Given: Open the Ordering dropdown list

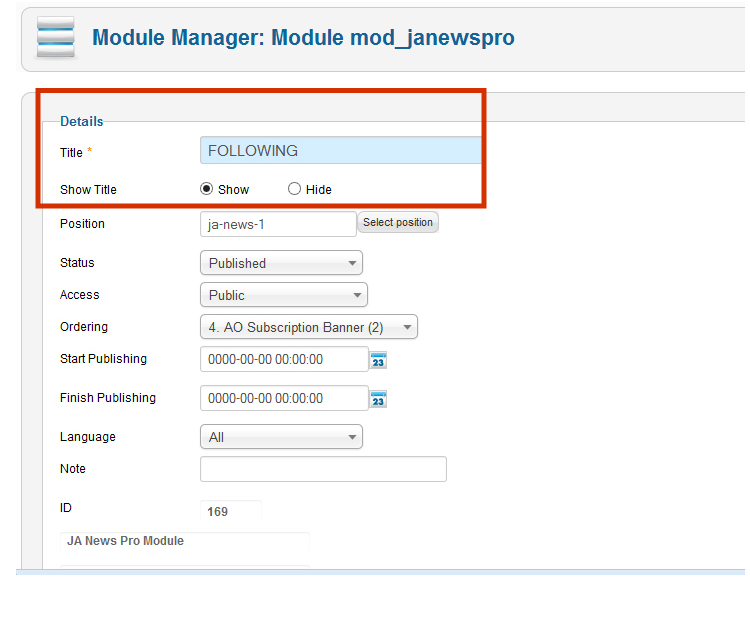Looking at the screenshot, I should point(308,327).
